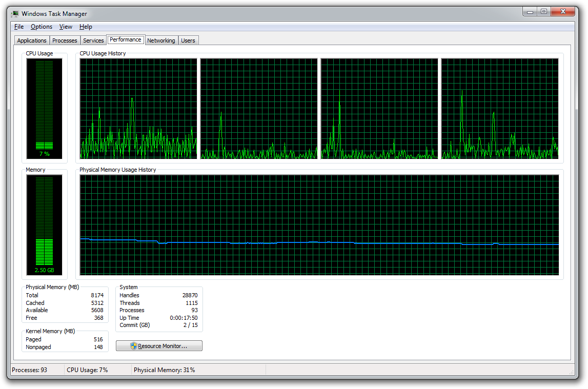The image size is (588, 389).
Task: Click the Available memory value 5608
Action: point(97,310)
